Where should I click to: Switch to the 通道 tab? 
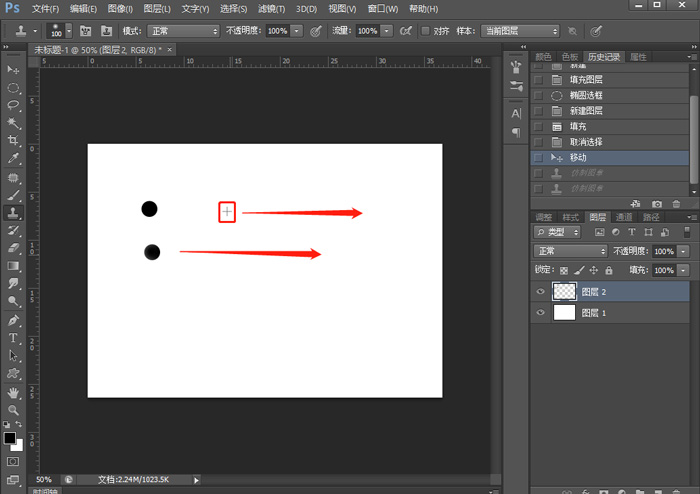click(x=624, y=217)
